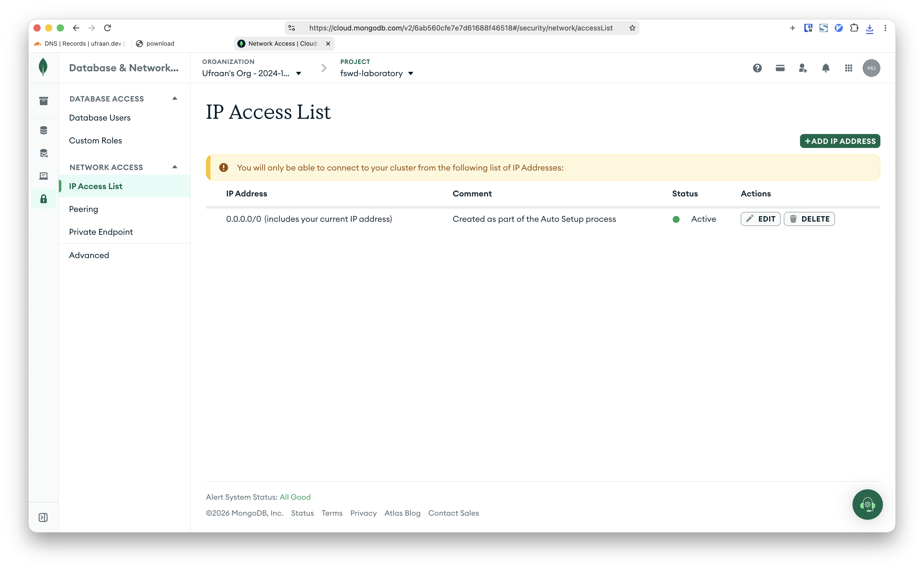Click the Comment column header
Image resolution: width=924 pixels, height=570 pixels.
point(472,193)
